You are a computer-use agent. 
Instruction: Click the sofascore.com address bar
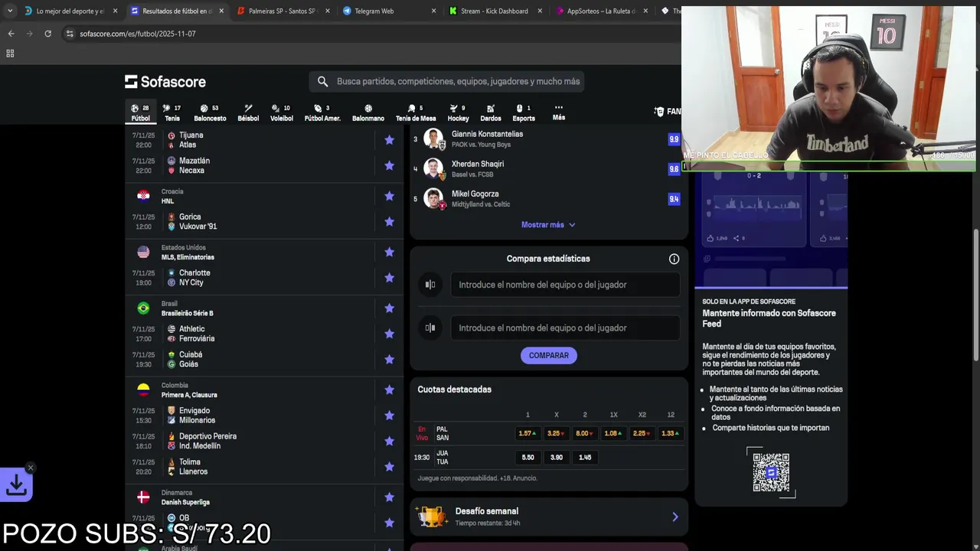point(138,34)
